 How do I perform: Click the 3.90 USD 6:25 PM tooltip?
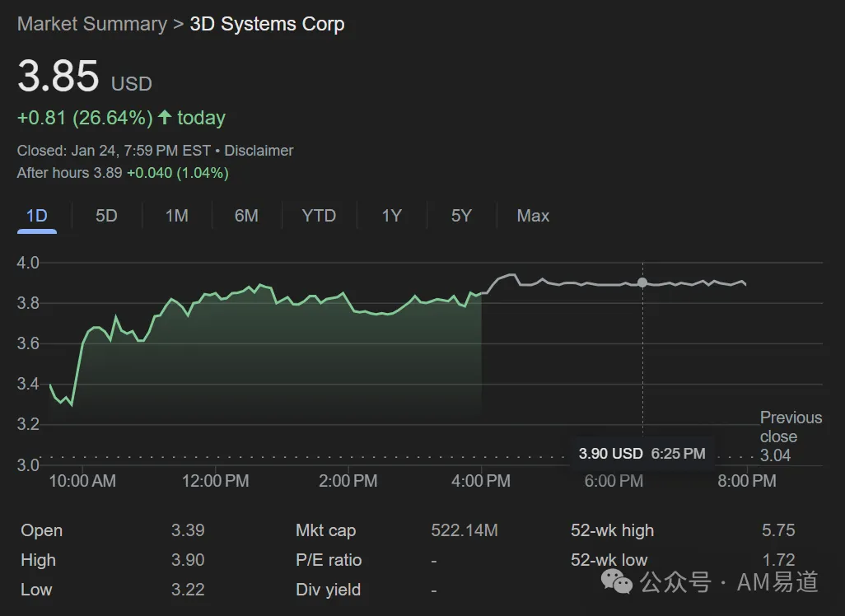point(642,453)
